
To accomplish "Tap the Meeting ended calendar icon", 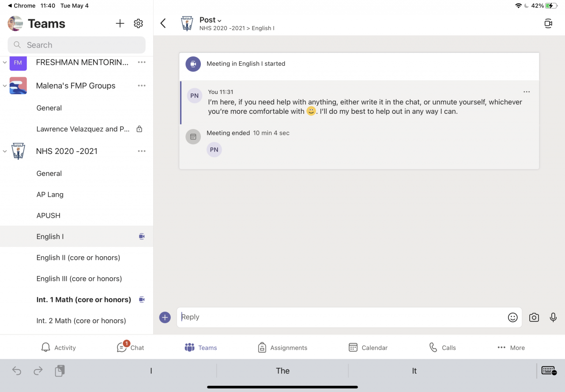I will click(193, 137).
